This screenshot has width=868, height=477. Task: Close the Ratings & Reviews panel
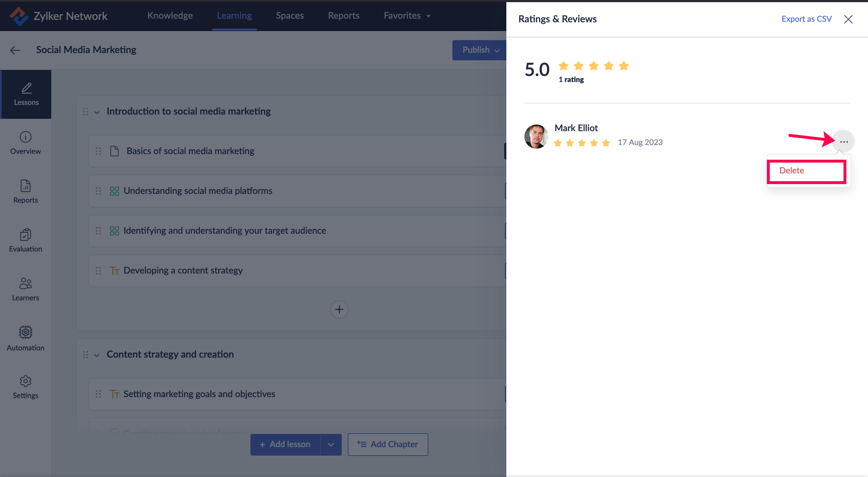coord(848,19)
